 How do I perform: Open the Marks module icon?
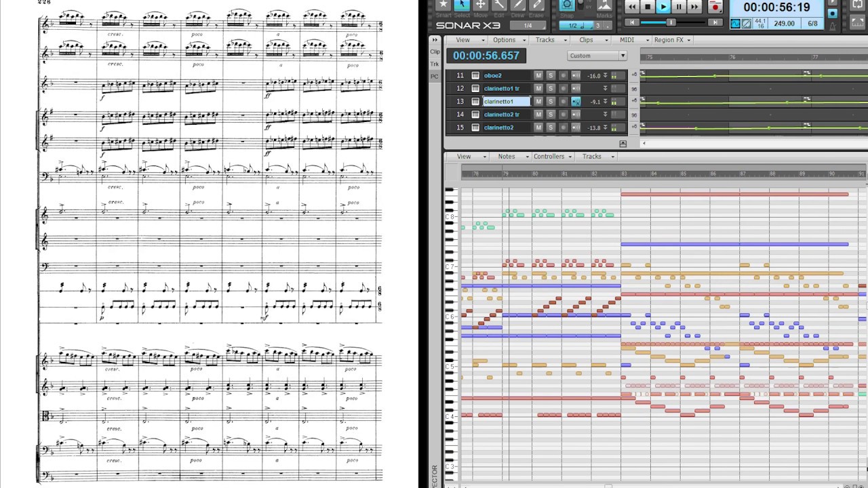(x=604, y=5)
